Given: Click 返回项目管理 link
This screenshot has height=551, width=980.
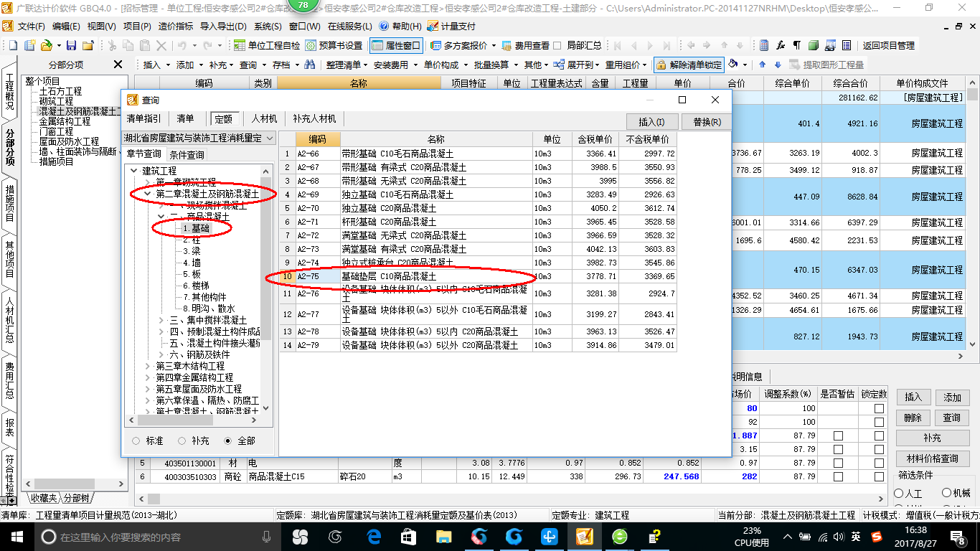Looking at the screenshot, I should (x=888, y=45).
